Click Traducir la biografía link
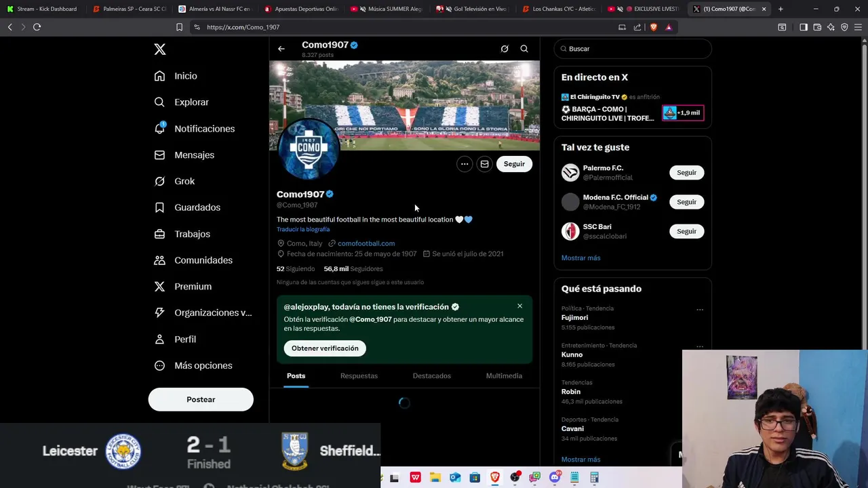 tap(303, 230)
